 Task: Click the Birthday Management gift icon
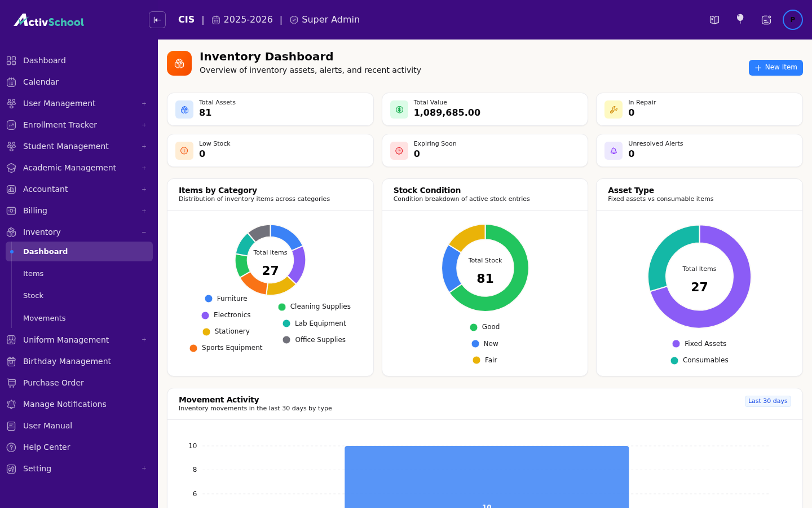pos(11,361)
